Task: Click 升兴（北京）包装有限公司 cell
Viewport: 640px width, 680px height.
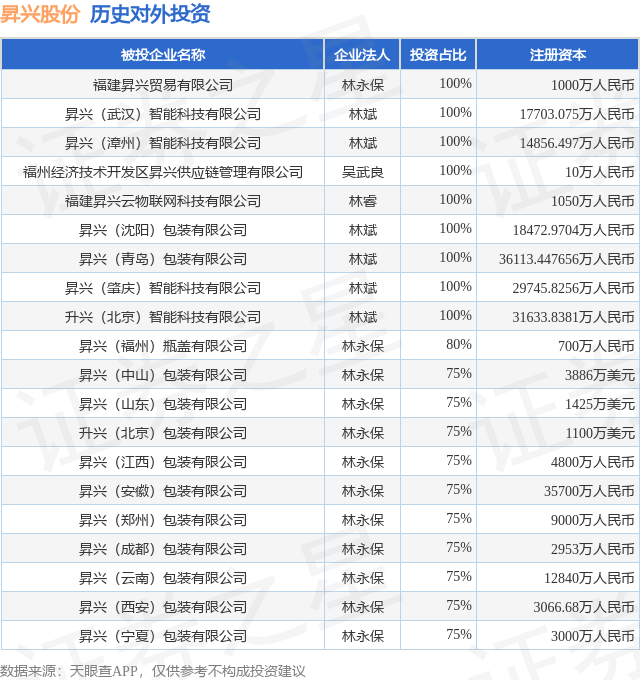Action: [x=163, y=433]
